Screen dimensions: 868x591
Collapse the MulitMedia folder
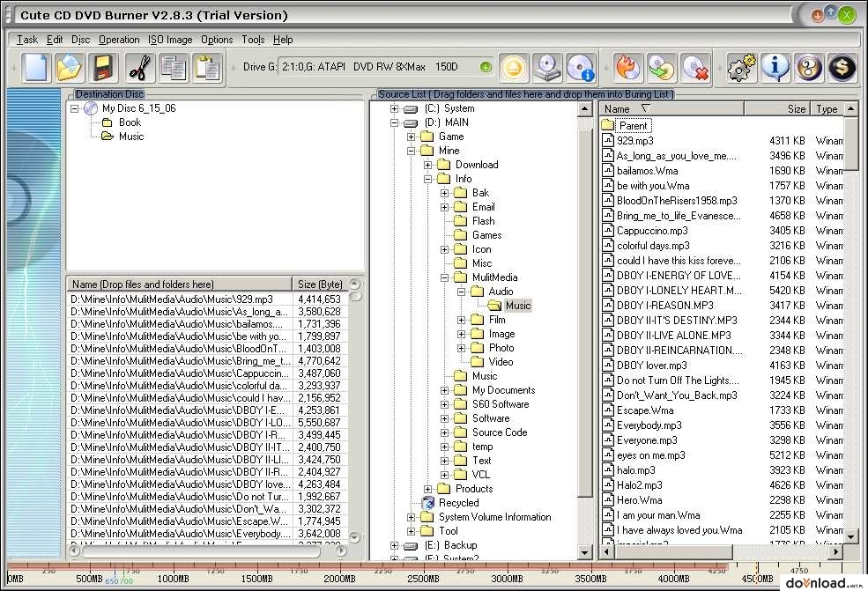444,277
